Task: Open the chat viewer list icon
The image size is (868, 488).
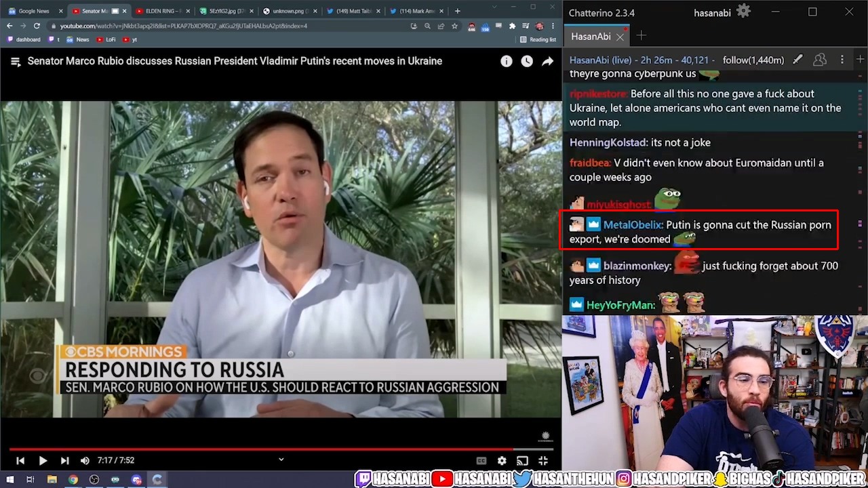Action: (820, 60)
